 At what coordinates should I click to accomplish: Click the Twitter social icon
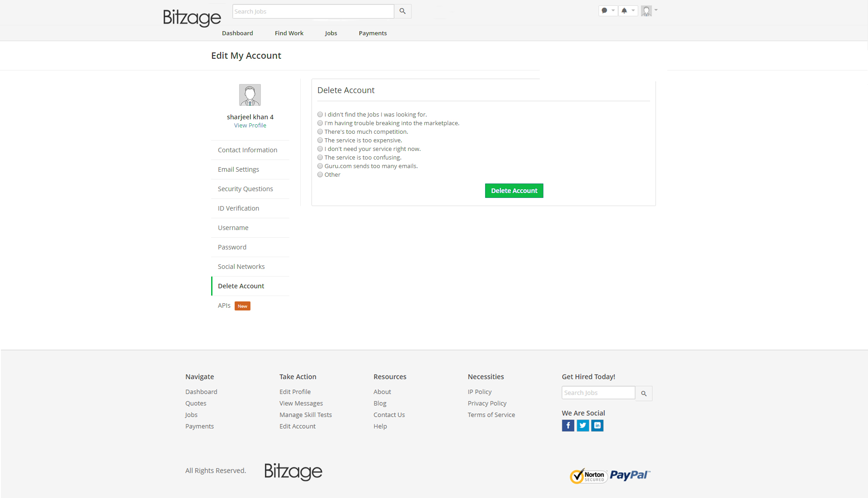pyautogui.click(x=583, y=425)
